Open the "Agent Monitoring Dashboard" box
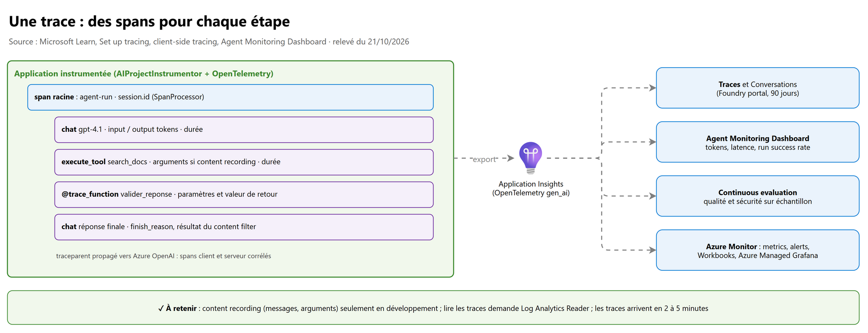 click(758, 142)
